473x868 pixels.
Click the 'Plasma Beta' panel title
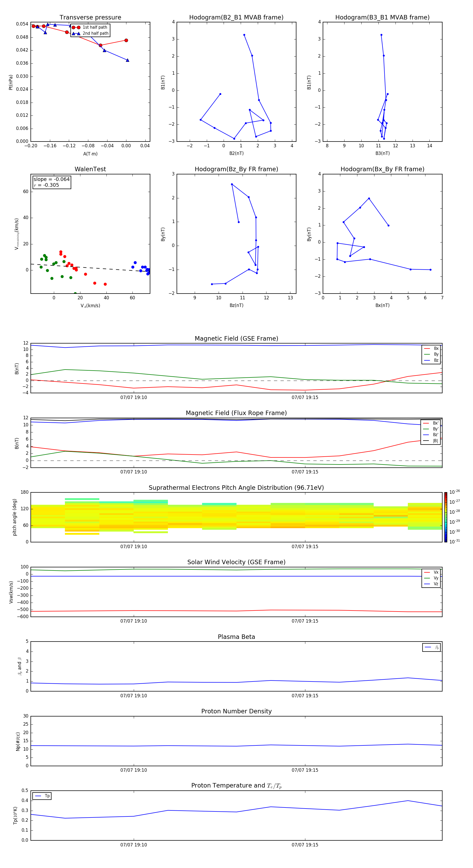(236, 637)
